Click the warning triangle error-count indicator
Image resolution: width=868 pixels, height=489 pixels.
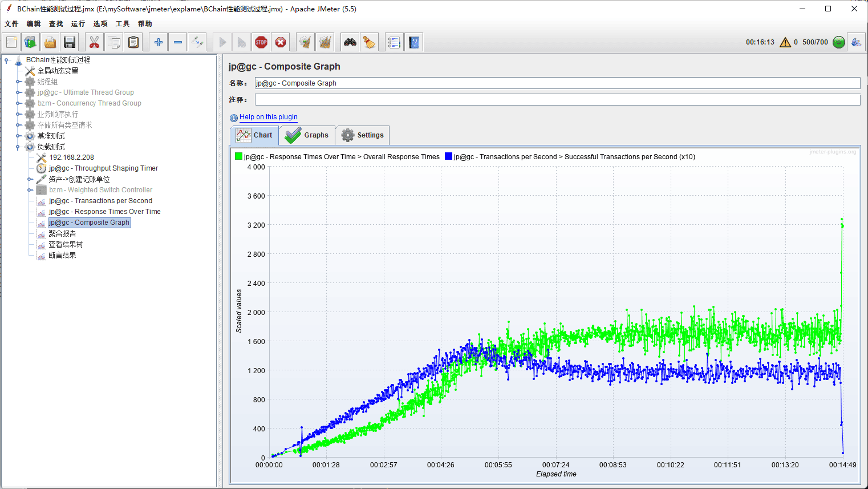click(x=785, y=42)
